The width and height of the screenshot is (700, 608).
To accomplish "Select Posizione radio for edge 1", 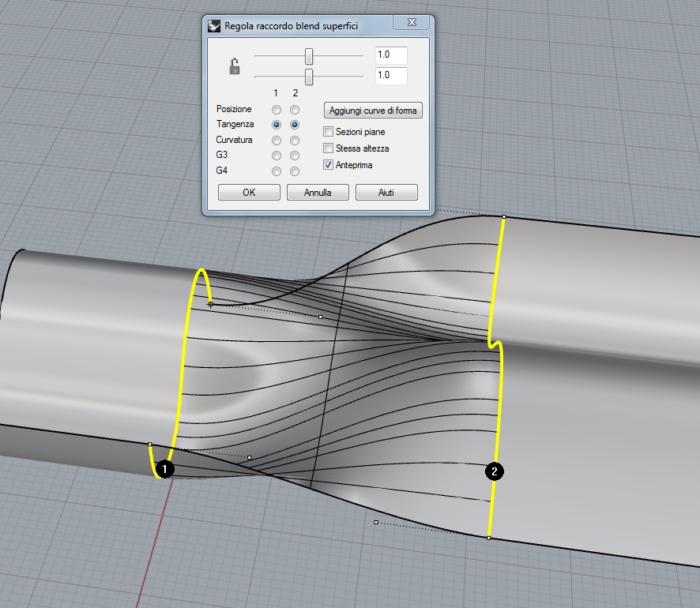I will pyautogui.click(x=277, y=110).
